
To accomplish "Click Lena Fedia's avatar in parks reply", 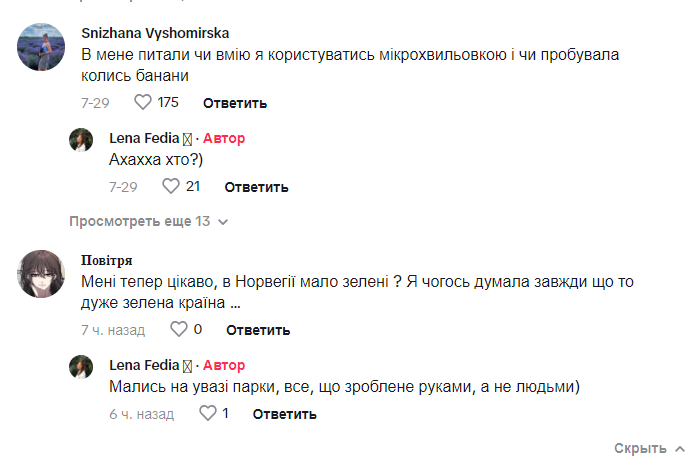I will pyautogui.click(x=81, y=367).
